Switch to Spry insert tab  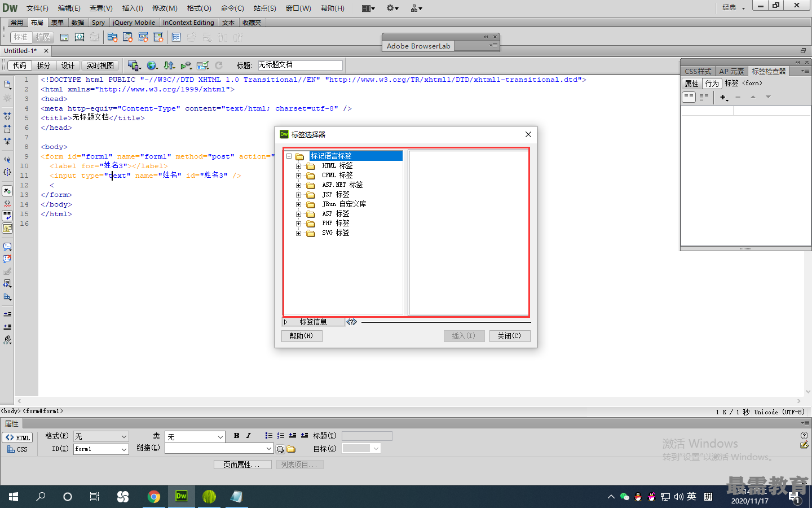coord(98,23)
